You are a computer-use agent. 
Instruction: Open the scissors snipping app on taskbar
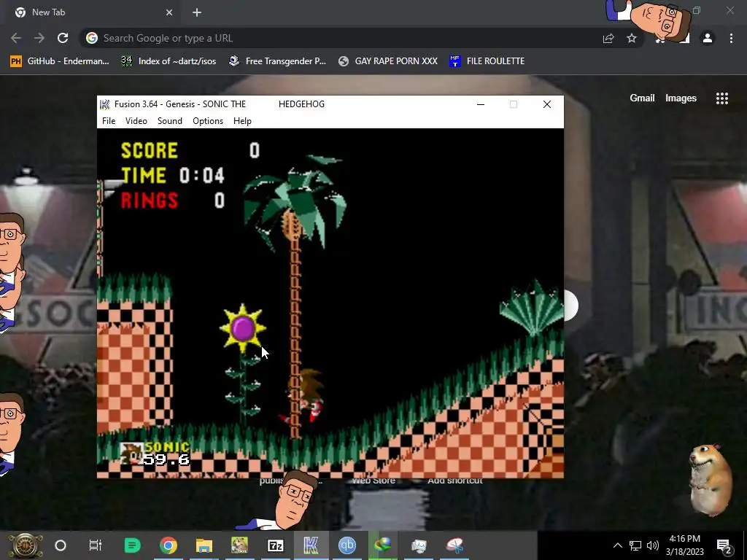pos(454,545)
